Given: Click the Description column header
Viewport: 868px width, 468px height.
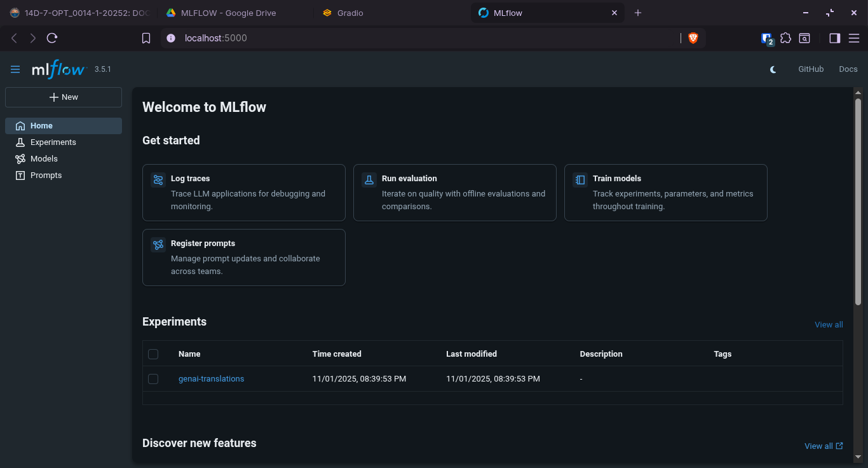Looking at the screenshot, I should [x=601, y=354].
